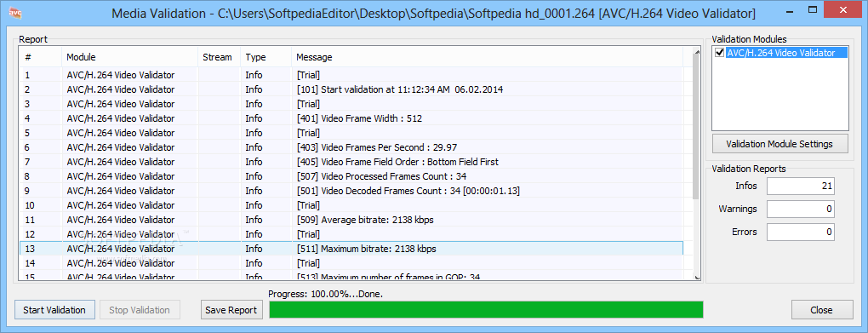Select the Video Frame Field Order row

click(351, 162)
